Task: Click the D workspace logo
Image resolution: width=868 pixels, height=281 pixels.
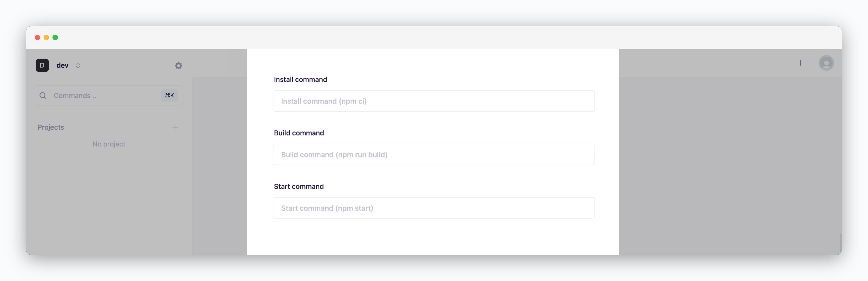Action: [42, 65]
